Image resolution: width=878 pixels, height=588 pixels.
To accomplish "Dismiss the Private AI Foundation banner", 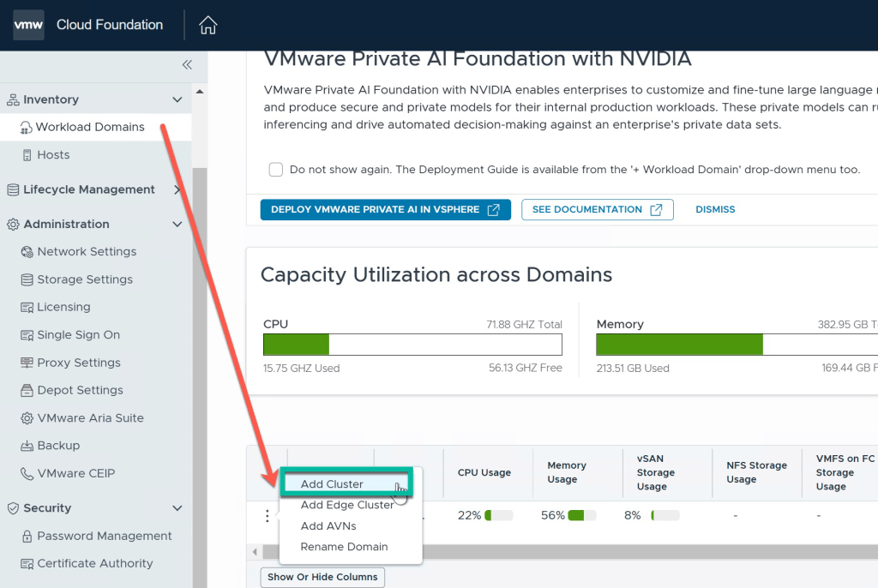I will tap(715, 210).
